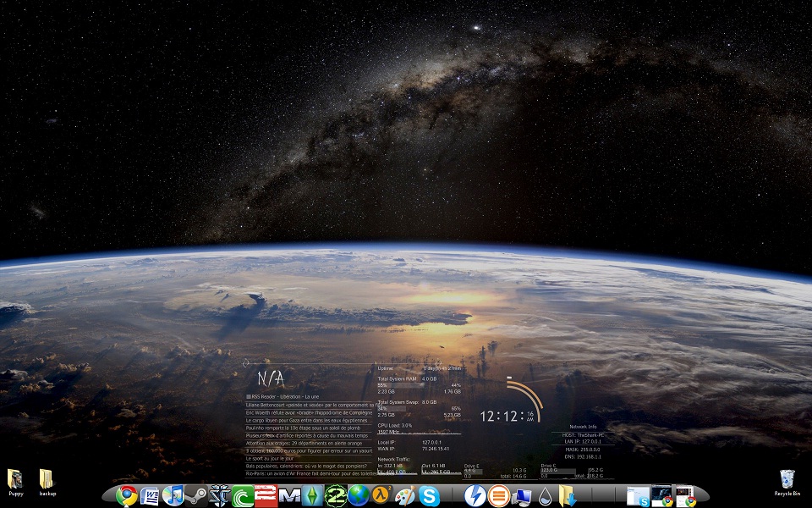Screen dimensions: 812x508
Task: Launch Half-Life 2 lambda icon
Action: (x=381, y=496)
